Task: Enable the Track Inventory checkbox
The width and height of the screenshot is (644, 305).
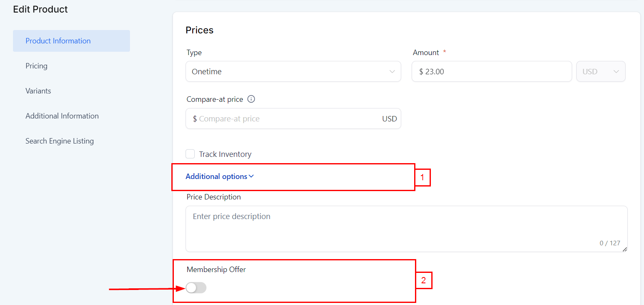Action: point(190,154)
